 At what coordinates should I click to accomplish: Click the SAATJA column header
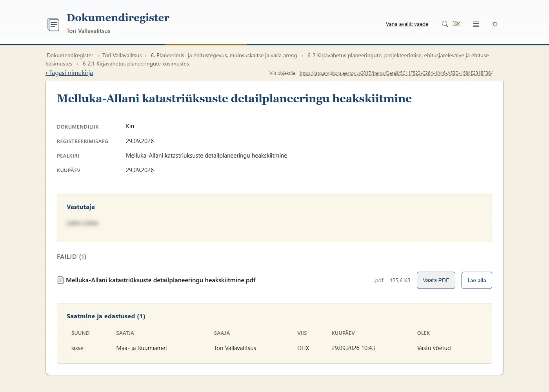(125, 333)
